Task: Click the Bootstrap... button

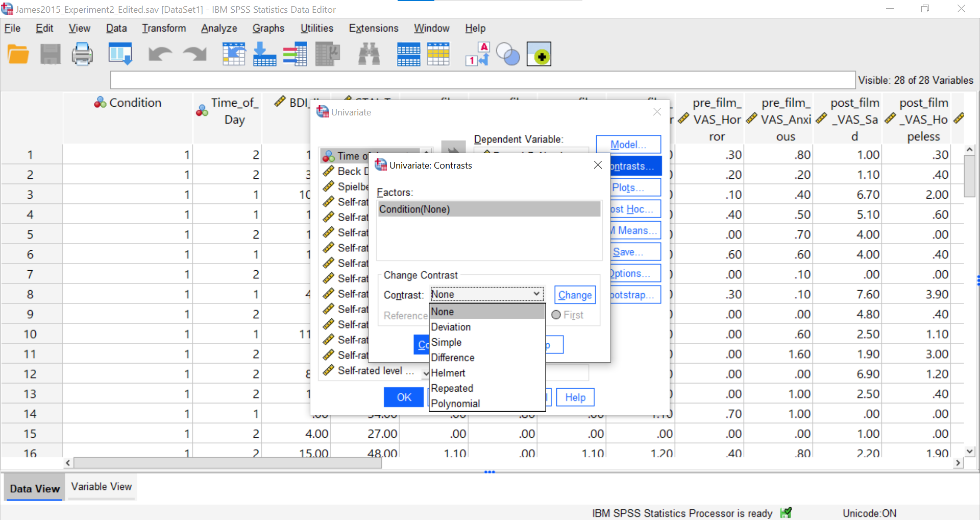Action: click(x=635, y=295)
